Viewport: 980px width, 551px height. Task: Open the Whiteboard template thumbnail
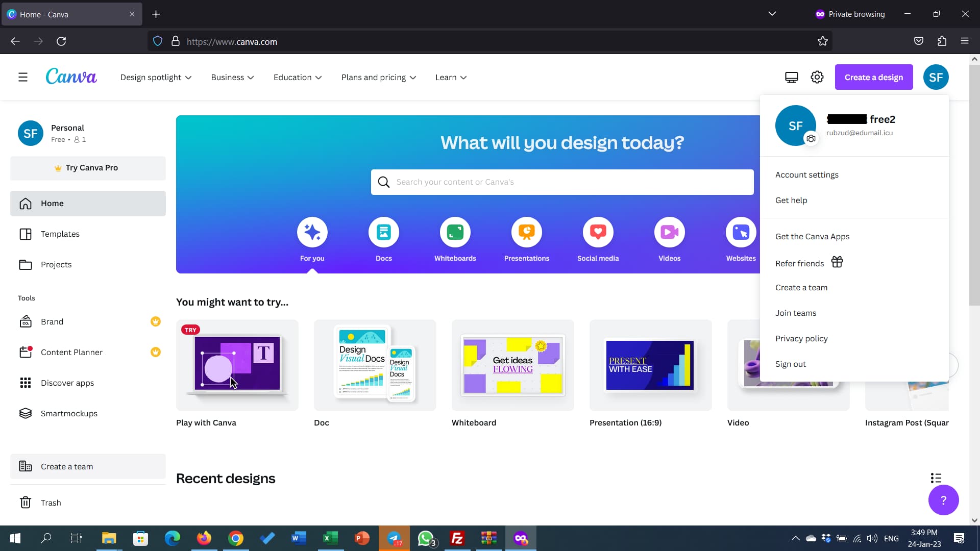(512, 365)
